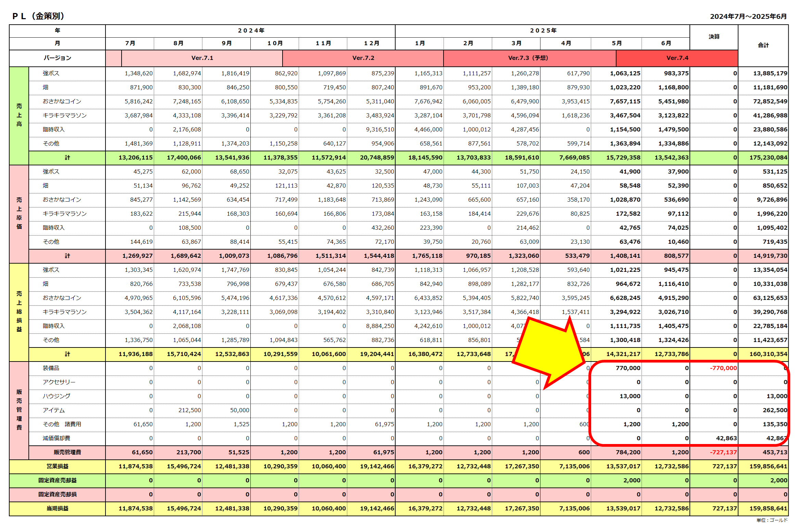This screenshot has width=798, height=532.
Task: Select the Ver.7.4 version header cell
Action: point(677,58)
